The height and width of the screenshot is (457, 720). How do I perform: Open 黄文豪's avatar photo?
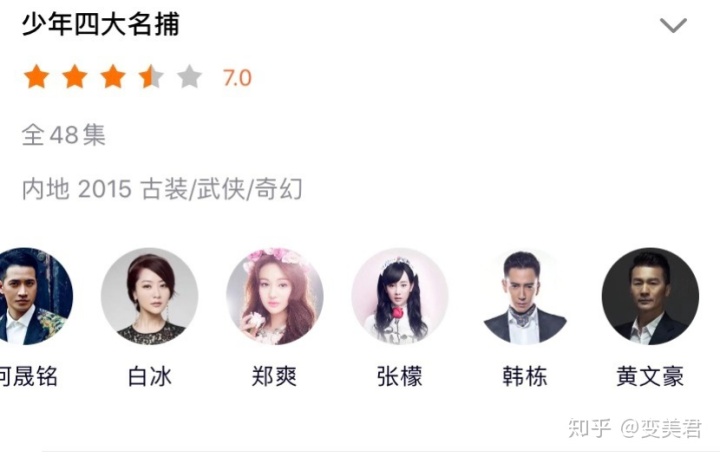tap(650, 296)
